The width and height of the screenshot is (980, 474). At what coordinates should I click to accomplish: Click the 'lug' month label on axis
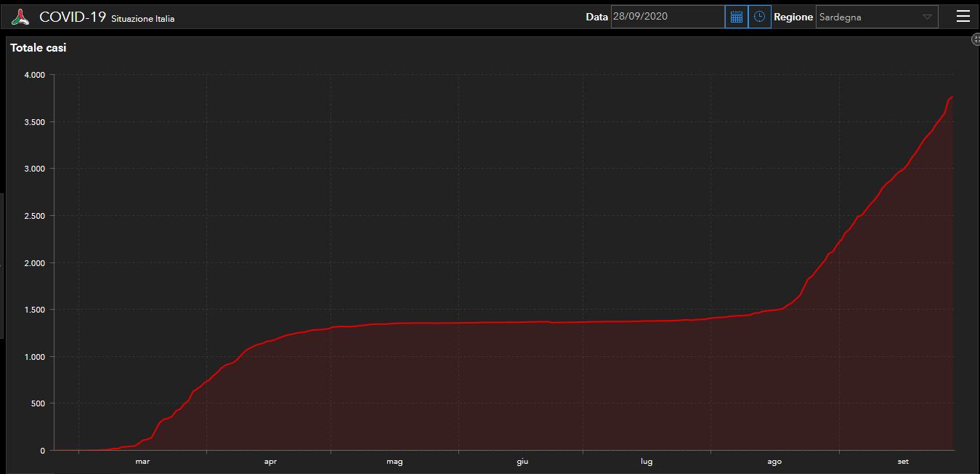[x=647, y=462]
